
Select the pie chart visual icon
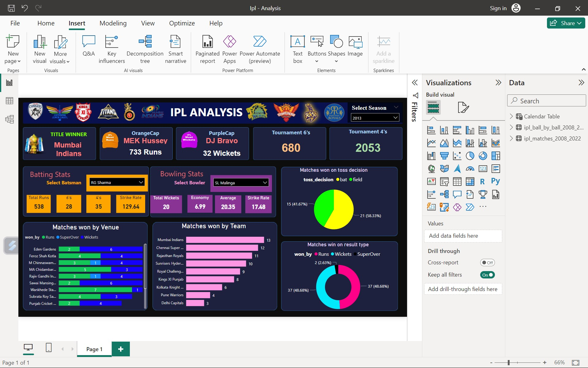(x=470, y=155)
